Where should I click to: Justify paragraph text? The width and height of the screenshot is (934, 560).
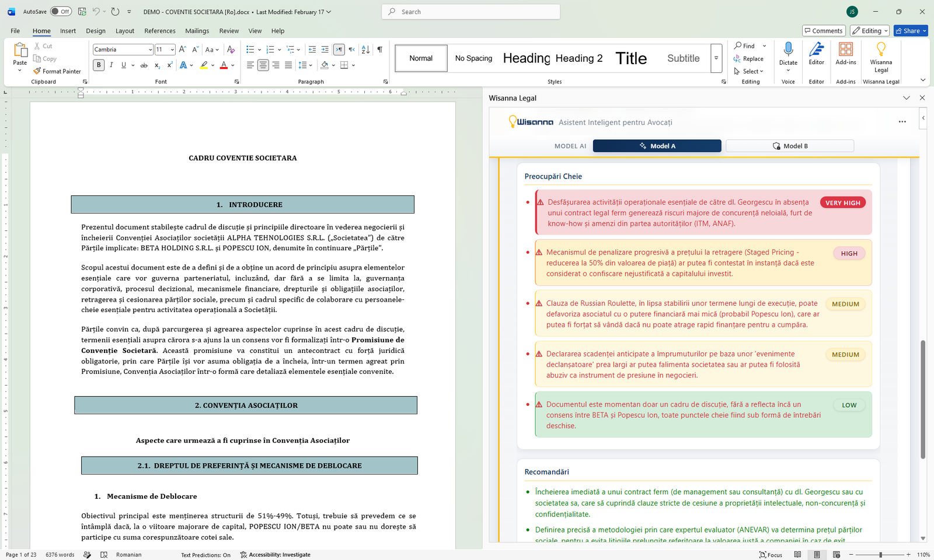(x=288, y=65)
